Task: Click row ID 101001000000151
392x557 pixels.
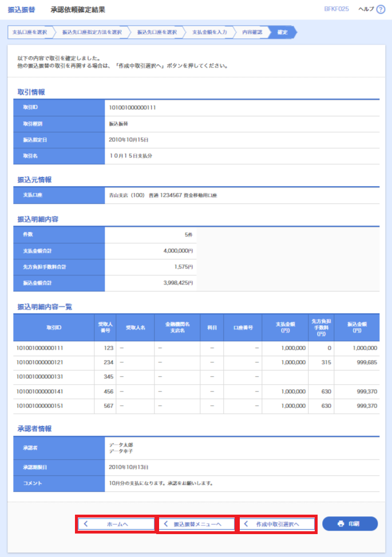Action: point(39,406)
